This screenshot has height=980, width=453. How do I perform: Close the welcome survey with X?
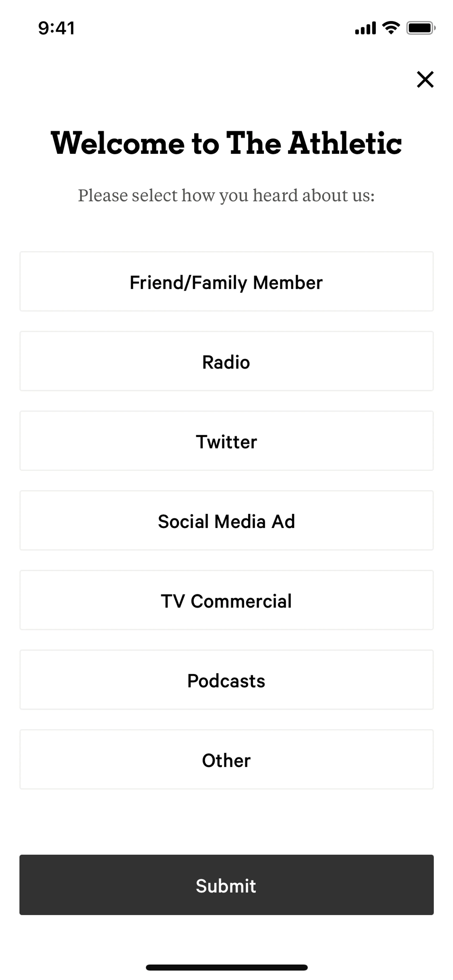click(425, 79)
